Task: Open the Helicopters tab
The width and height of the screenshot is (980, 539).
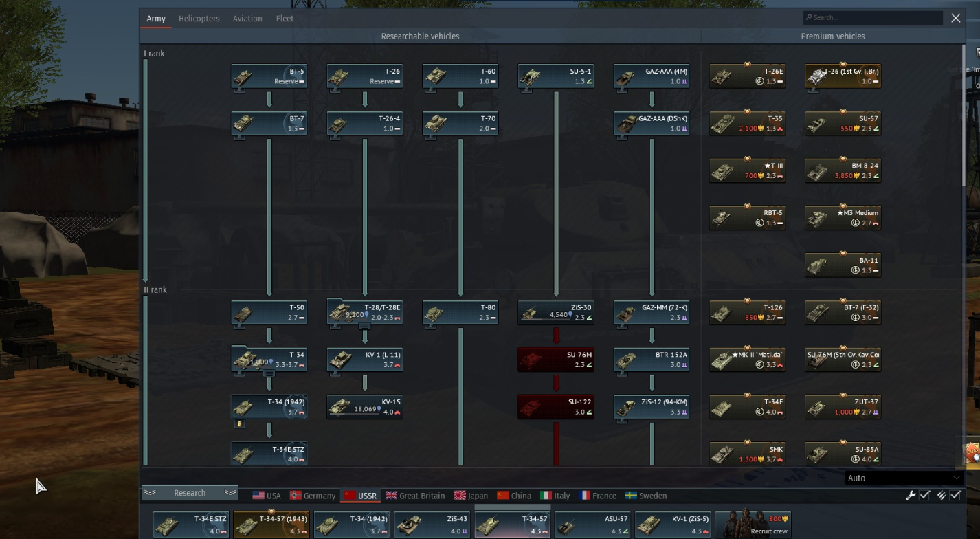Action: pos(199,19)
